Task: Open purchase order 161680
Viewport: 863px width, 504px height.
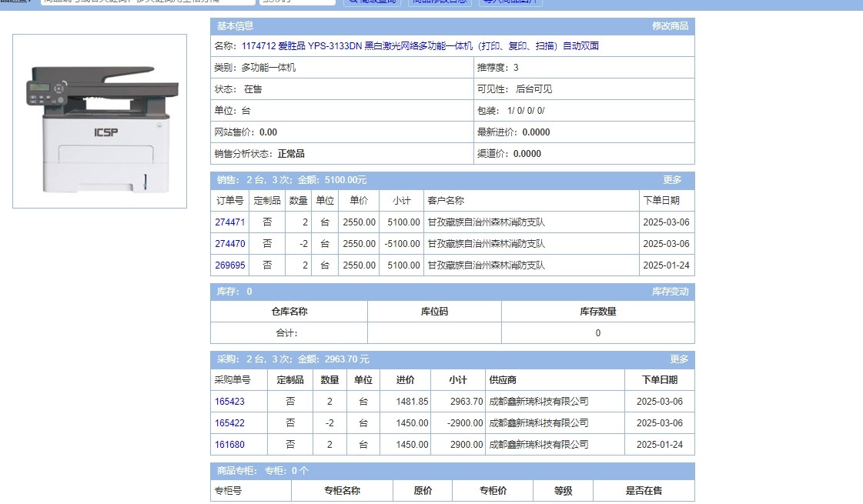Action: click(x=229, y=445)
